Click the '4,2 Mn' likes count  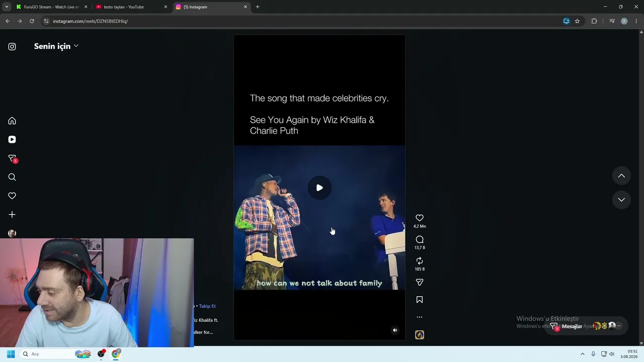point(420,226)
